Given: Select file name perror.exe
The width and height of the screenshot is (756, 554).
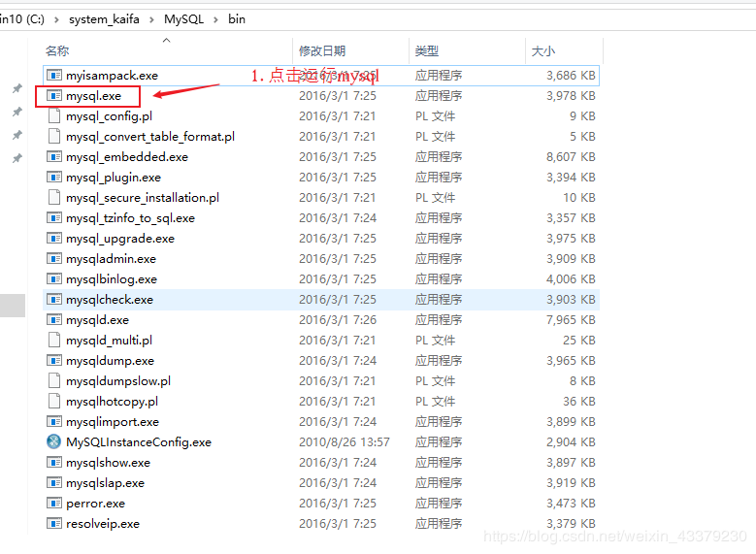Looking at the screenshot, I should pyautogui.click(x=96, y=504).
